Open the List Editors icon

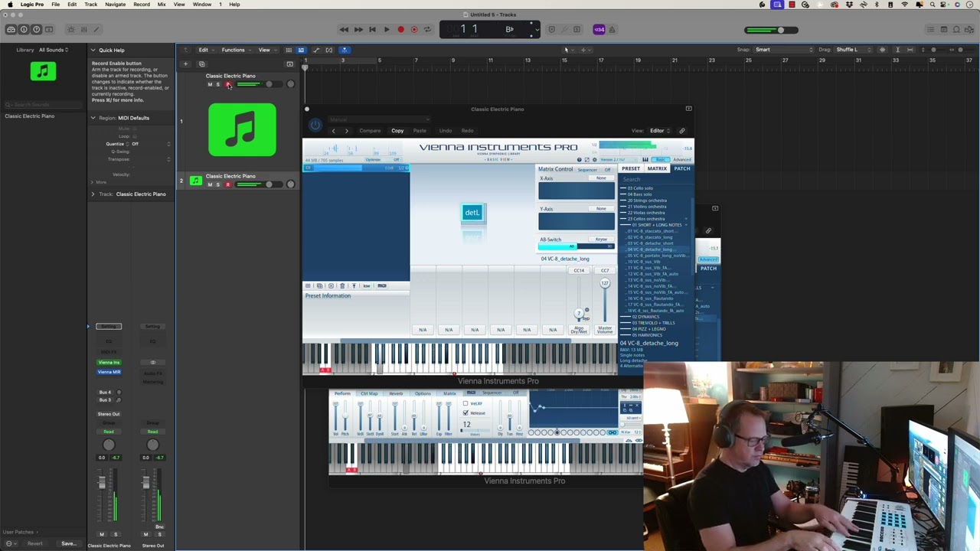pyautogui.click(x=930, y=30)
